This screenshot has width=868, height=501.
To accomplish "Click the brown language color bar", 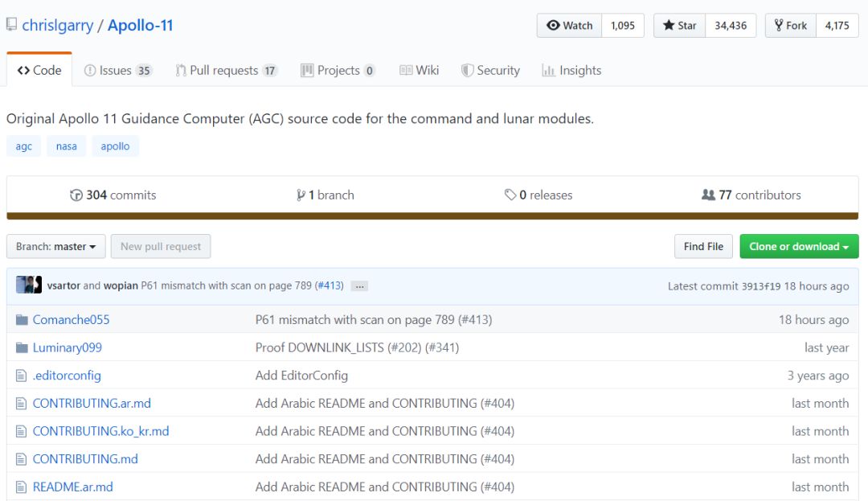I will tap(432, 216).
